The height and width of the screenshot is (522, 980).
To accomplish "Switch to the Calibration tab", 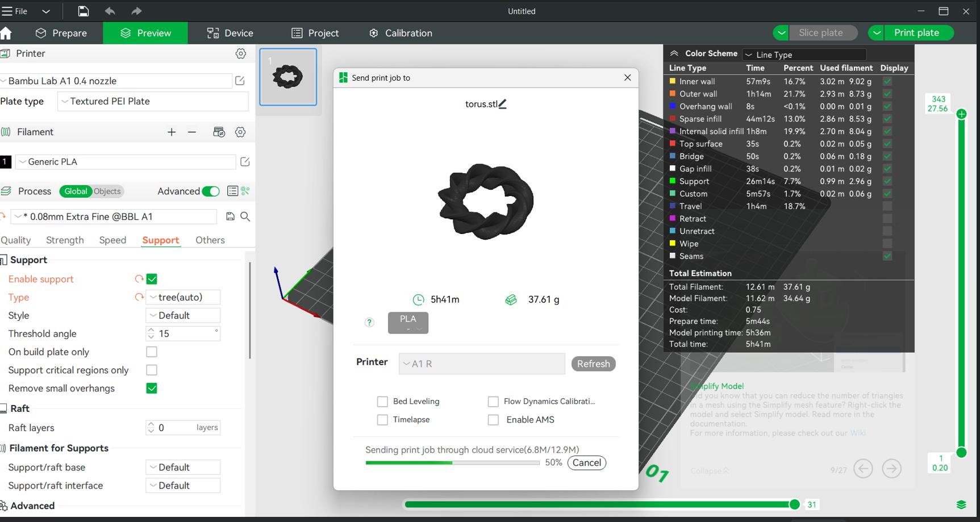I will 401,33.
